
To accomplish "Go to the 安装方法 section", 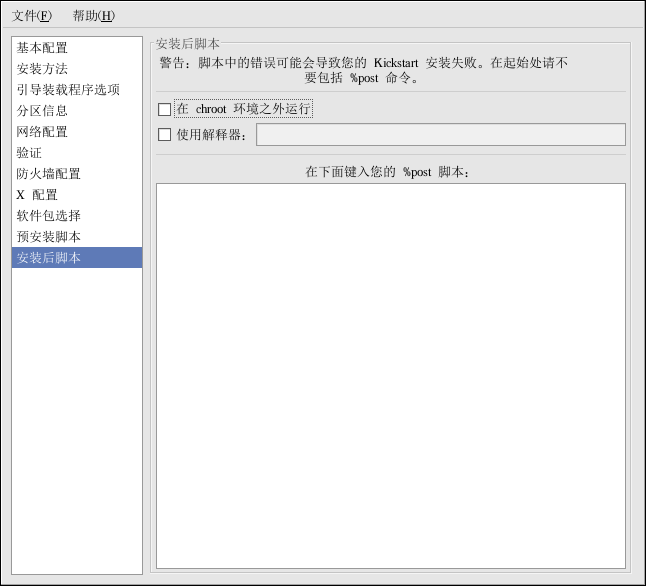I will click(42, 69).
